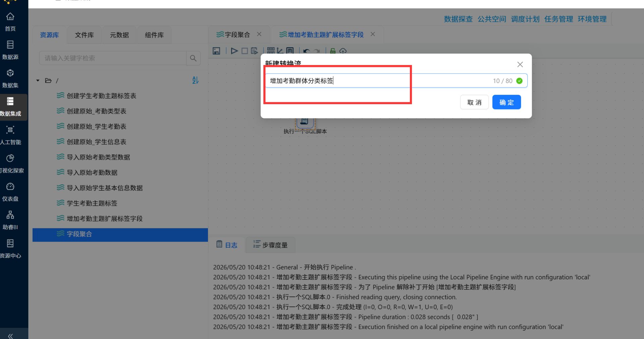Image resolution: width=644 pixels, height=339 pixels.
Task: Click the save pipeline toolbar icon
Action: coord(216,51)
